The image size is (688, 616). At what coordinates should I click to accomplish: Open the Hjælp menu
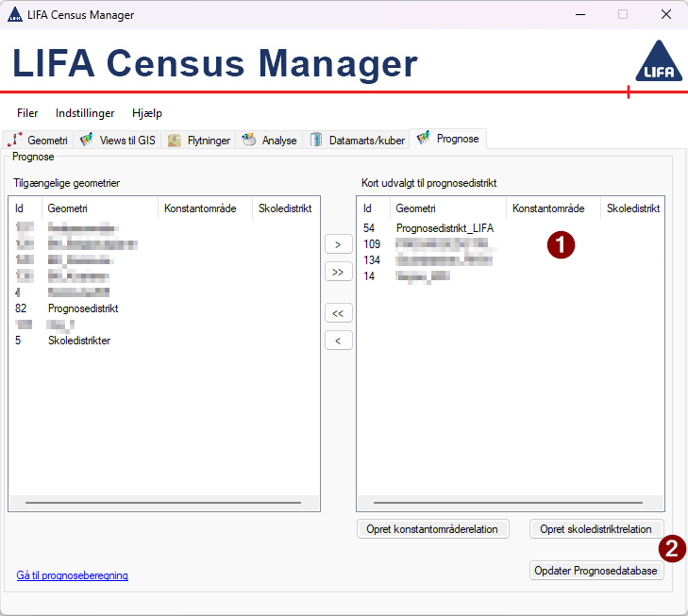pyautogui.click(x=147, y=113)
